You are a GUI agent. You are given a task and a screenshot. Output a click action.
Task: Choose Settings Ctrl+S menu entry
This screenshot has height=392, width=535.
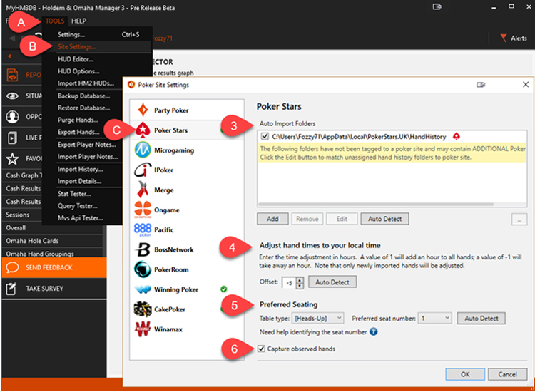pos(97,34)
